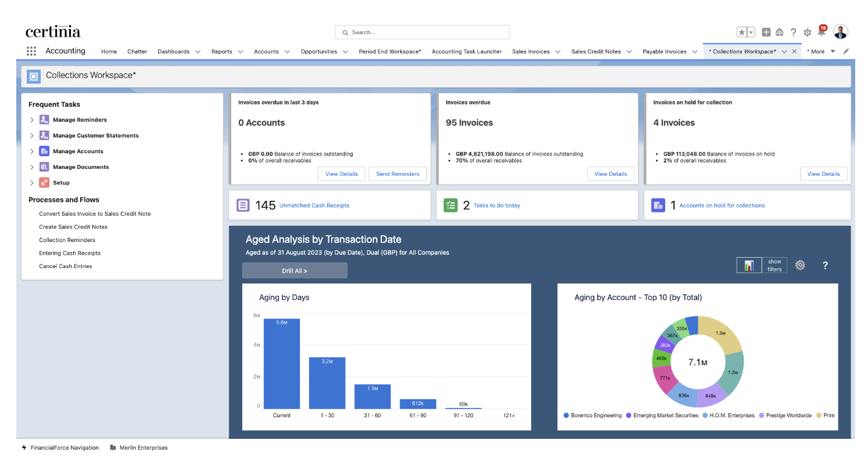868x462 pixels.
Task: Open the App Launcher waffle icon
Action: click(x=31, y=51)
